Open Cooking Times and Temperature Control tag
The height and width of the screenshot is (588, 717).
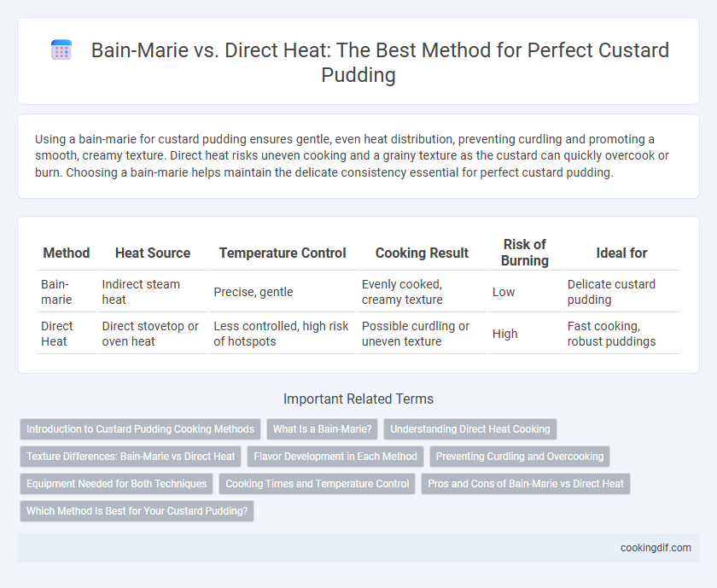pyautogui.click(x=317, y=484)
